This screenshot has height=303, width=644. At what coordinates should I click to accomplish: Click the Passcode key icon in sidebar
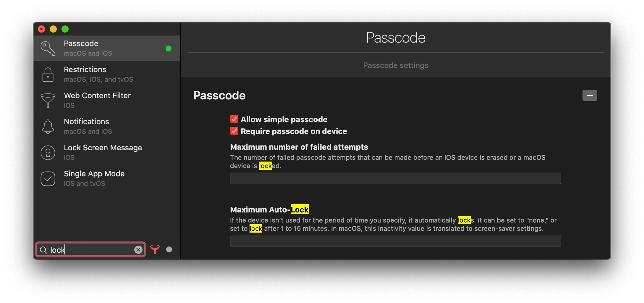click(x=48, y=48)
